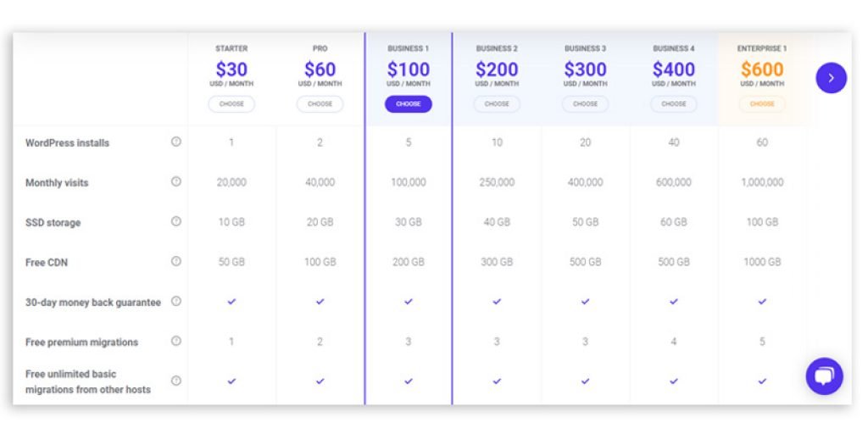This screenshot has width=868, height=434.
Task: Select the highlighted Business 1 Choose button
Action: [409, 104]
